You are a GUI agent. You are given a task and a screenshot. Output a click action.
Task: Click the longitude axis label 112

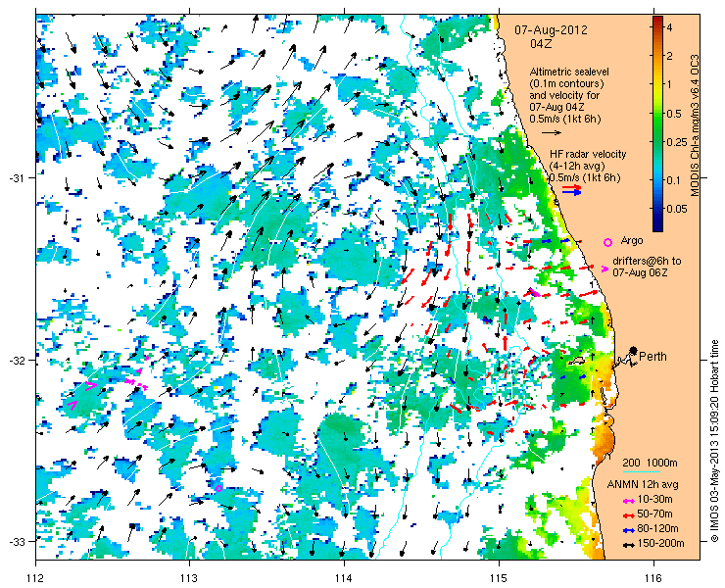[36, 578]
